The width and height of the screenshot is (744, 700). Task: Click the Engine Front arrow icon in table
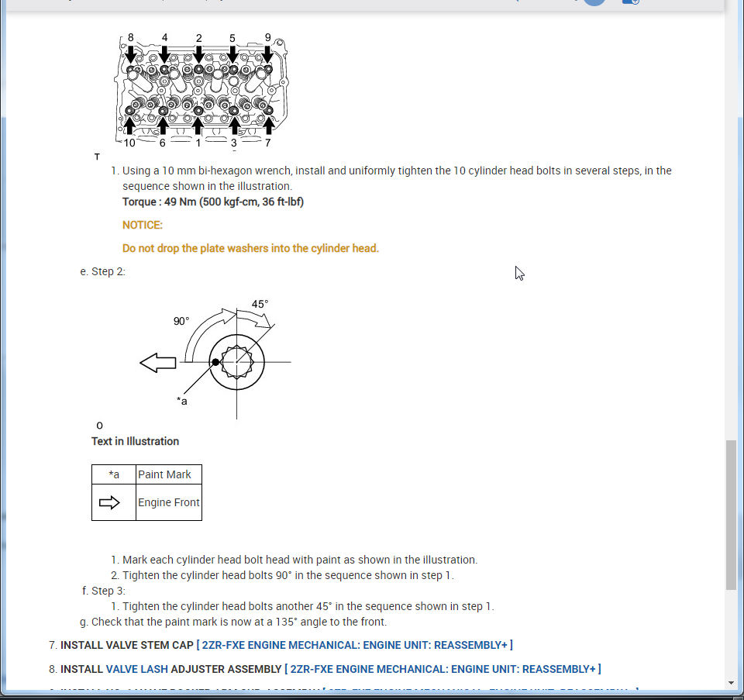tap(109, 502)
